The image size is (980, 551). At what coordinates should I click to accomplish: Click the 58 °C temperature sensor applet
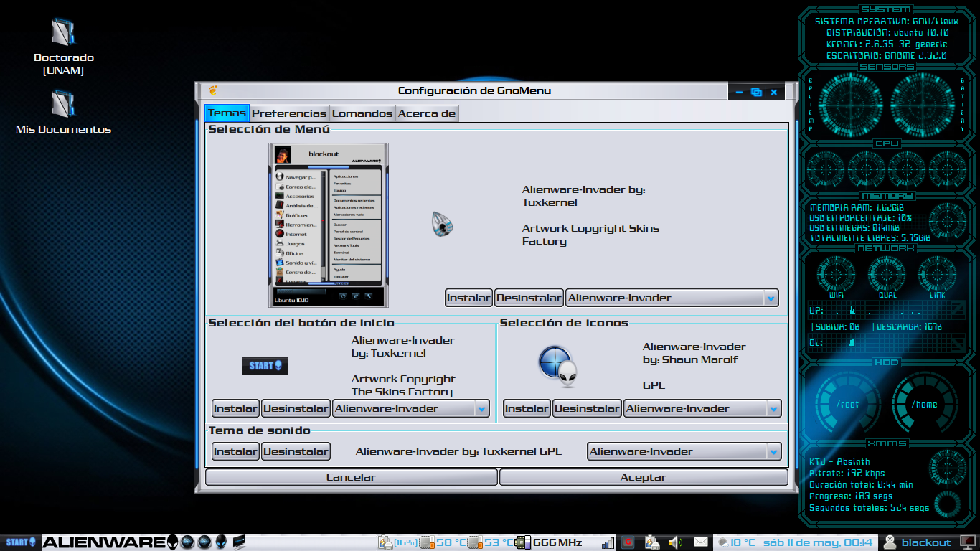coord(443,542)
